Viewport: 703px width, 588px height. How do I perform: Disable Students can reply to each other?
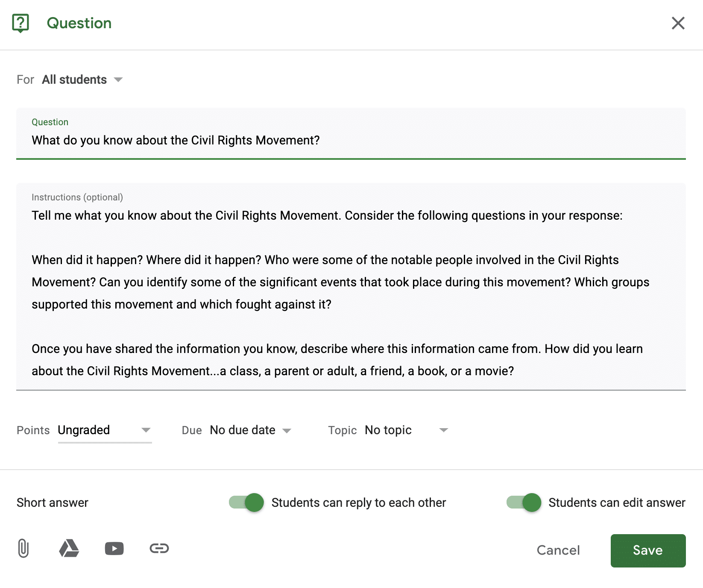point(246,503)
